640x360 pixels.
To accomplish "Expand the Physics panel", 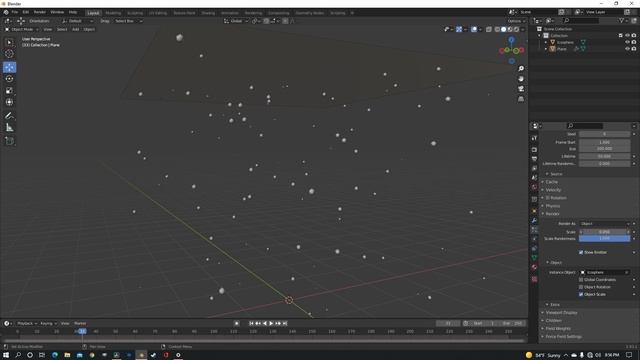I will tap(553, 206).
